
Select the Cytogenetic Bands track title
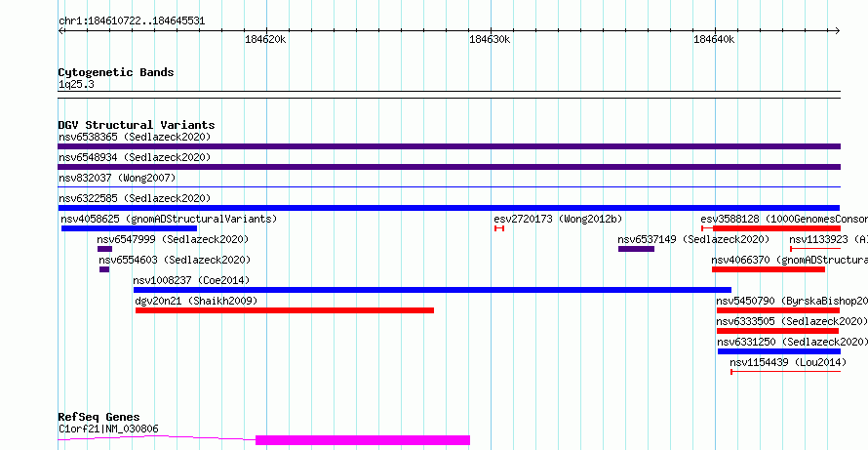click(x=116, y=72)
